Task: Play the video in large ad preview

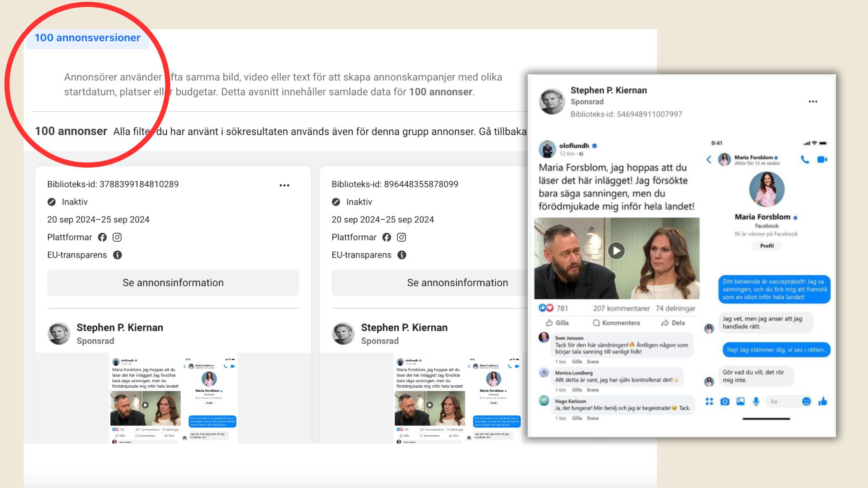Action: click(x=616, y=250)
